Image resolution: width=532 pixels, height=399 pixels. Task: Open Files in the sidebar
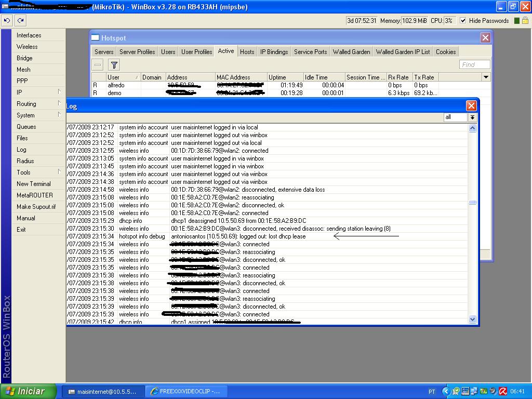[22, 138]
